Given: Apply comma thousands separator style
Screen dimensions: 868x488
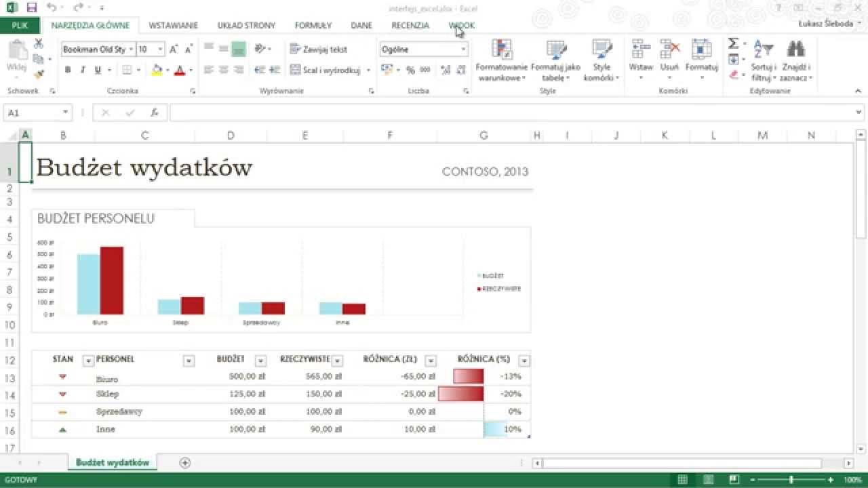Looking at the screenshot, I should [425, 70].
